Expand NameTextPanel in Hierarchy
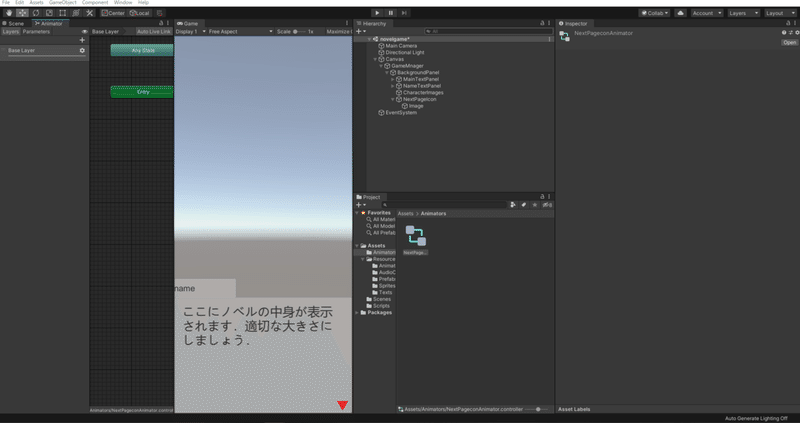Viewport: 800px width, 423px height. click(x=393, y=86)
